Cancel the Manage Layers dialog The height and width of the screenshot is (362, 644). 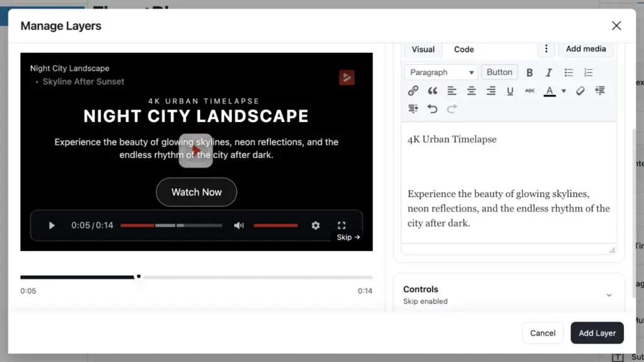pyautogui.click(x=542, y=333)
